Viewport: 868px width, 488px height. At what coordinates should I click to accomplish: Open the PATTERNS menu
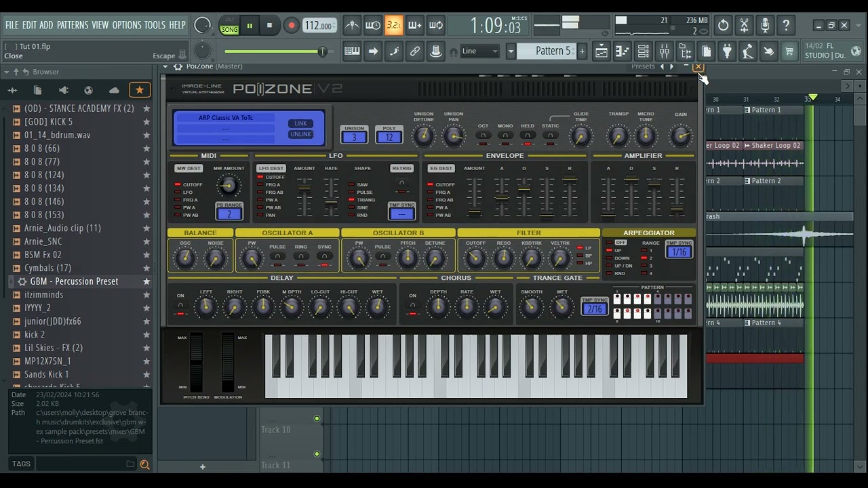point(73,25)
